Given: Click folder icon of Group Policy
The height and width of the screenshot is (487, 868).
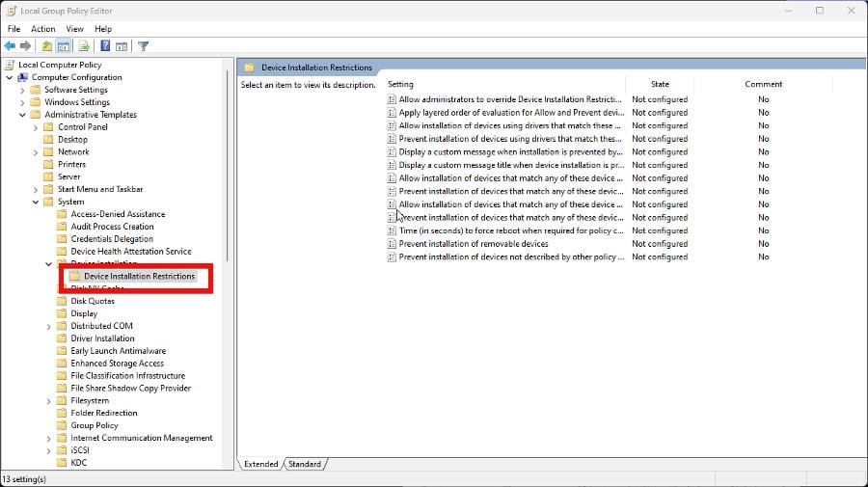Looking at the screenshot, I should (x=62, y=425).
